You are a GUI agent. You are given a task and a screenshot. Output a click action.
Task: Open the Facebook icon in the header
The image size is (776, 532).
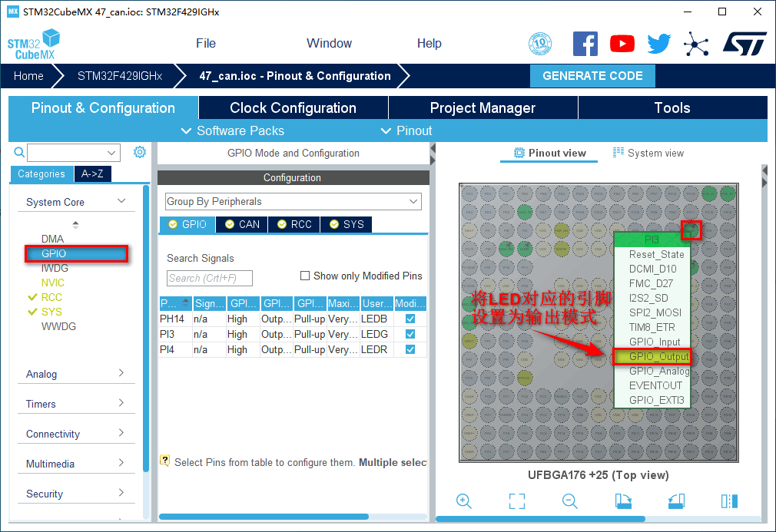(x=585, y=44)
